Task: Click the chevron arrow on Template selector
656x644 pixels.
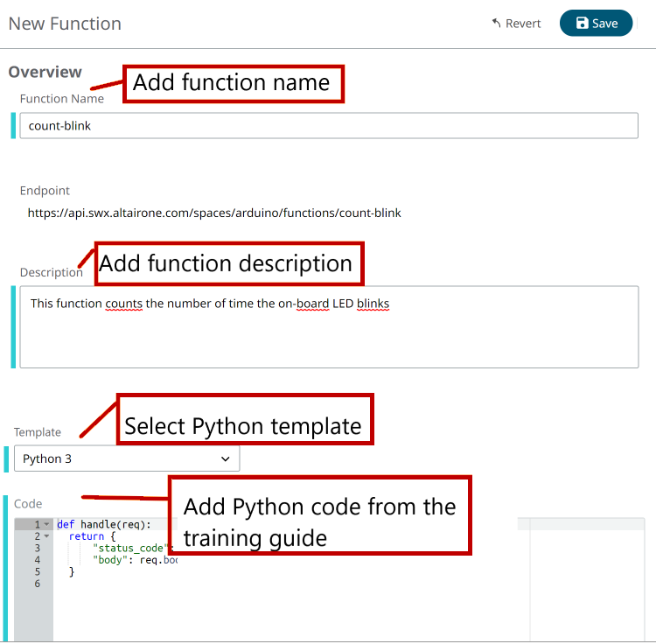Action: click(226, 458)
